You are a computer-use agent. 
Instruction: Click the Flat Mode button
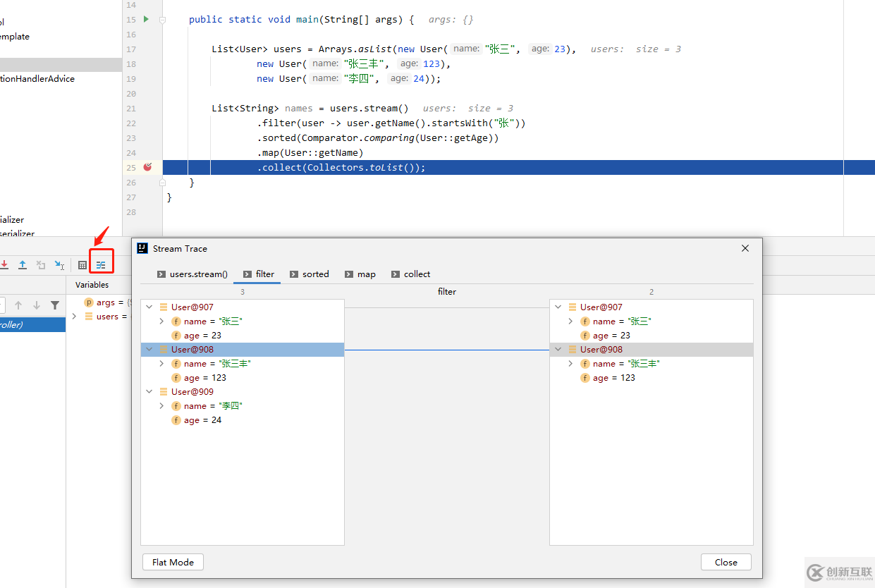point(173,562)
